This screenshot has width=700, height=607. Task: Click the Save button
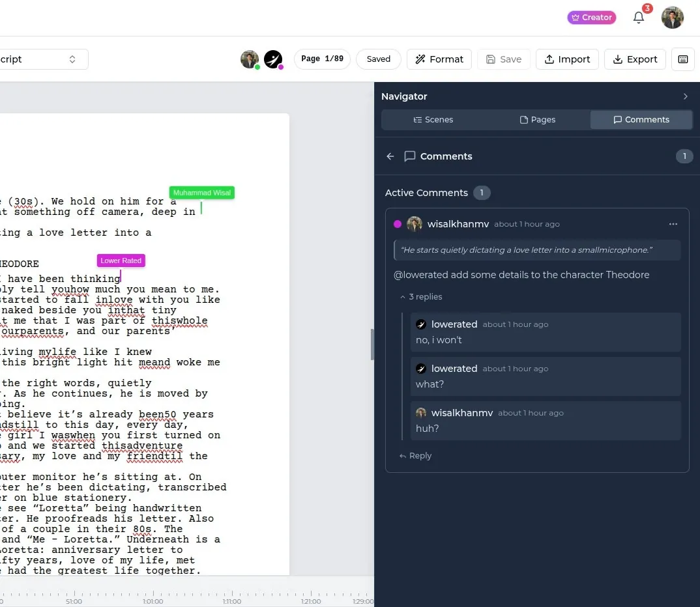click(504, 59)
